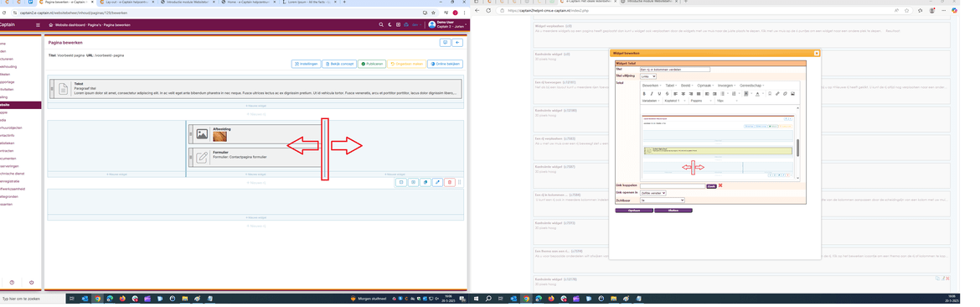
Task: Select the Formulier Contactpagina formulier widget
Action: 255,157
